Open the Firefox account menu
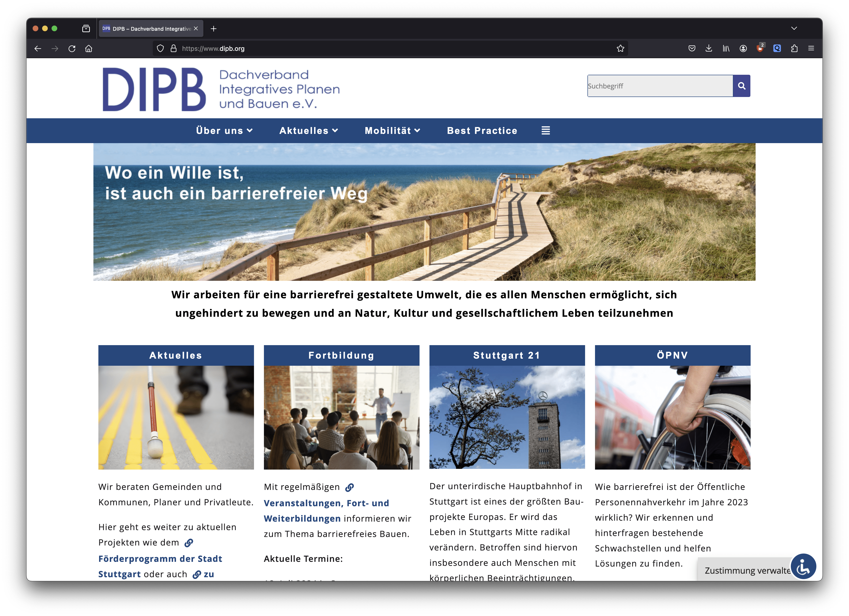This screenshot has height=616, width=849. coord(743,48)
